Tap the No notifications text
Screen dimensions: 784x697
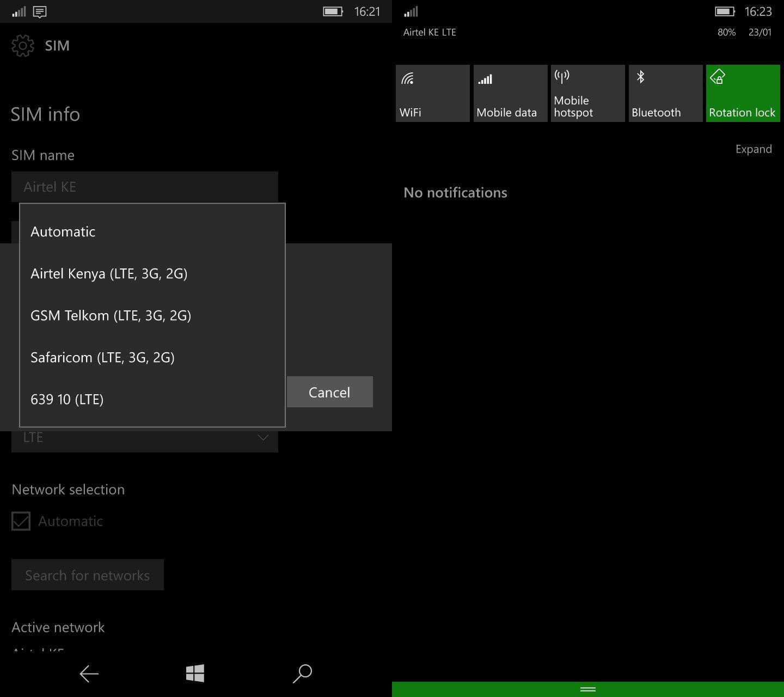[x=455, y=193]
